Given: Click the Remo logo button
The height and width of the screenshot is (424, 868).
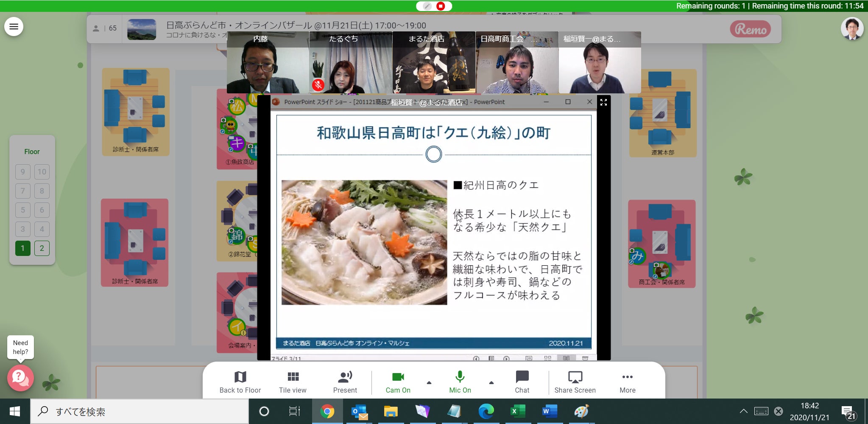Looking at the screenshot, I should coord(750,29).
